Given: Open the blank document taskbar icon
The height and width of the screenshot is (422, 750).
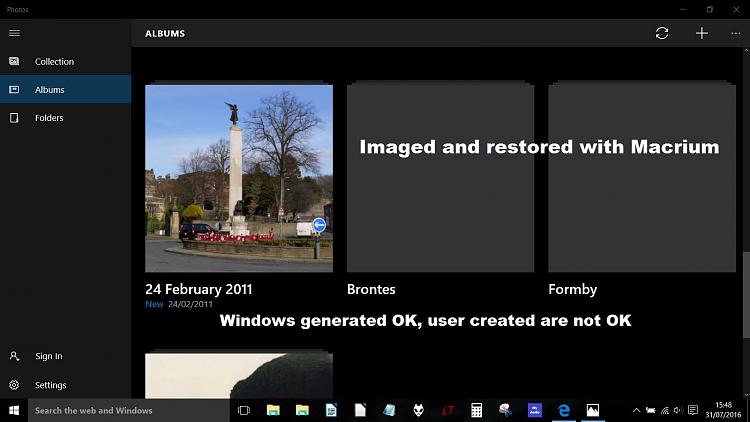Looking at the screenshot, I should pos(360,411).
